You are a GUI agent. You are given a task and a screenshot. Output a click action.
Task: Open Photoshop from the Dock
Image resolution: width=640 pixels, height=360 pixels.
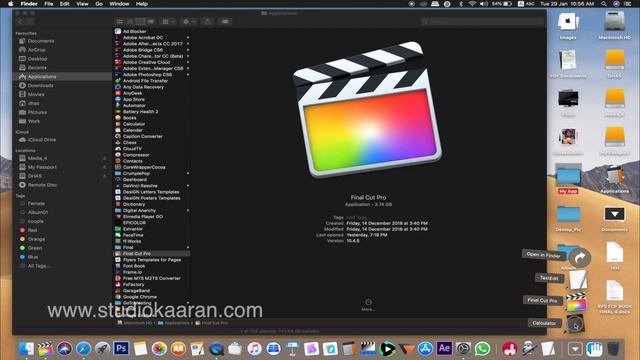(121, 349)
